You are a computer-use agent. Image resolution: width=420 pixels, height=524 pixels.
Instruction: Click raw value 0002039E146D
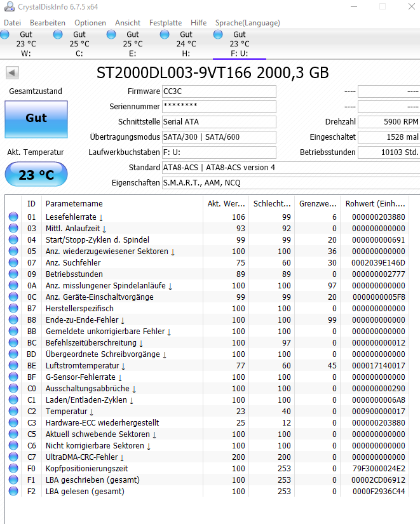(x=378, y=263)
